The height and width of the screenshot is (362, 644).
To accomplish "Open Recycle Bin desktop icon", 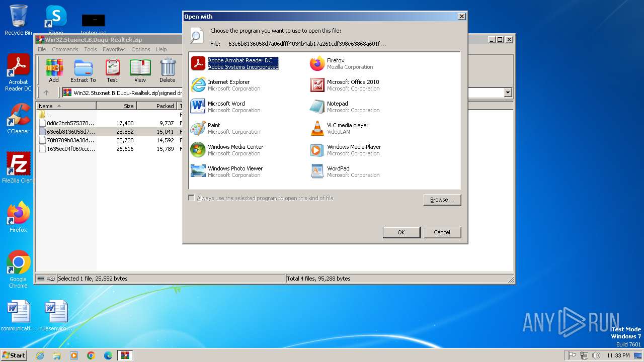I will (x=18, y=20).
